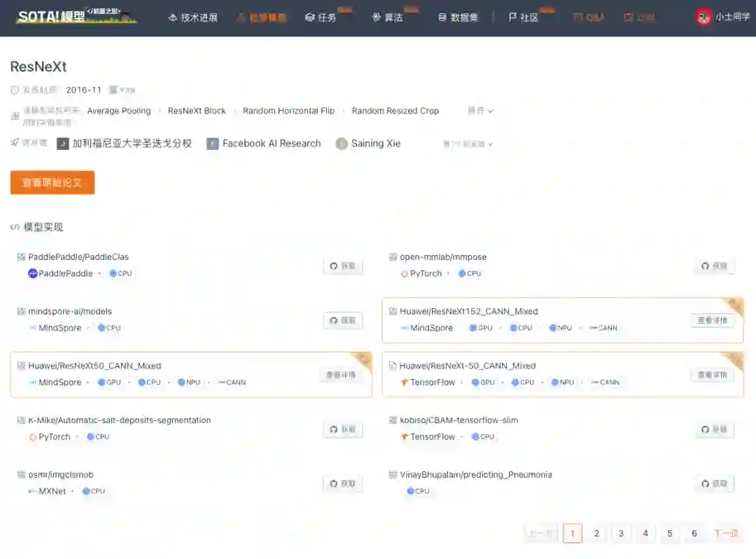Image resolution: width=756 pixels, height=559 pixels.
Task: Click GitHub get button for PaddlePaddle/PaddleClas
Action: 343,266
